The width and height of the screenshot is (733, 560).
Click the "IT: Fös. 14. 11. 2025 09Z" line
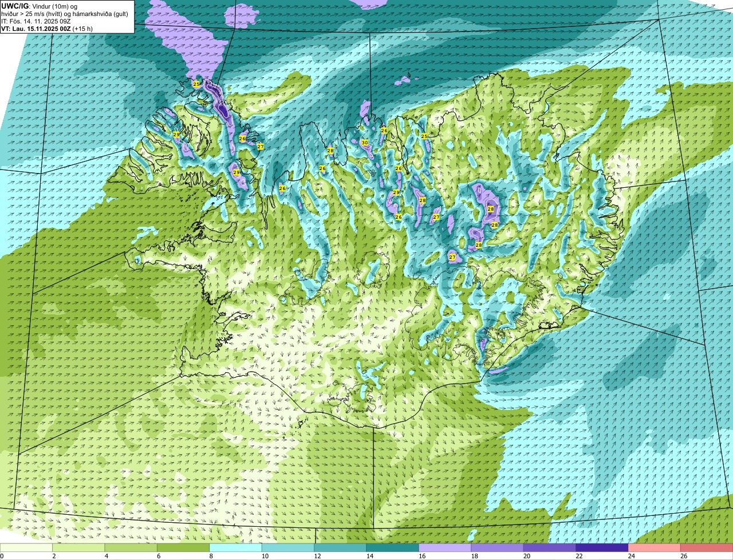tap(36, 21)
